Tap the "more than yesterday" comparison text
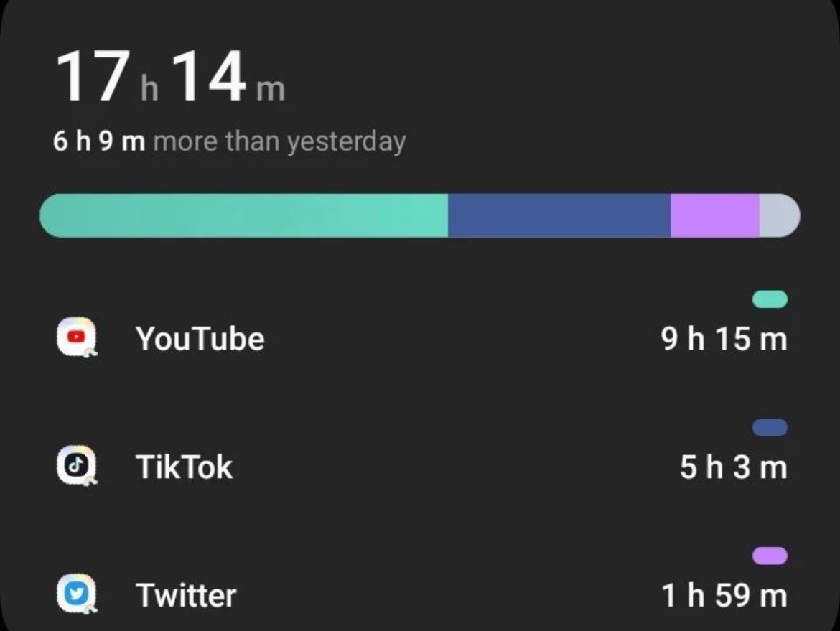This screenshot has width=840, height=631. (280, 142)
